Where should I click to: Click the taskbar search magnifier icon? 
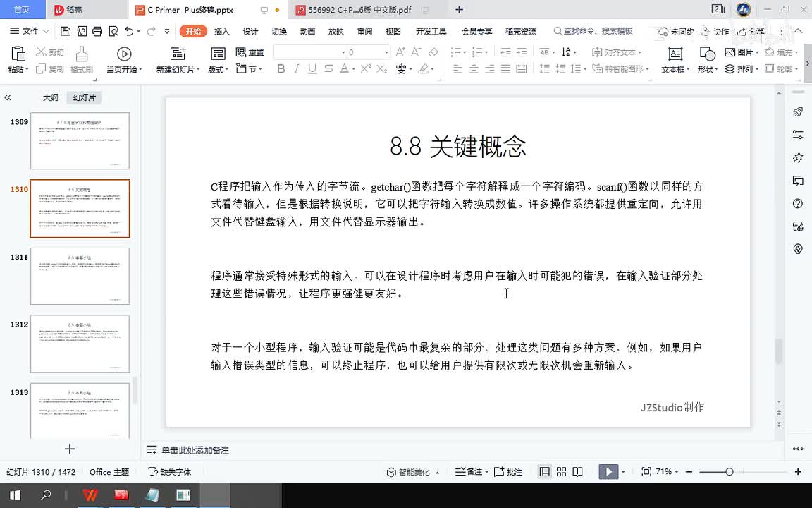point(46,495)
